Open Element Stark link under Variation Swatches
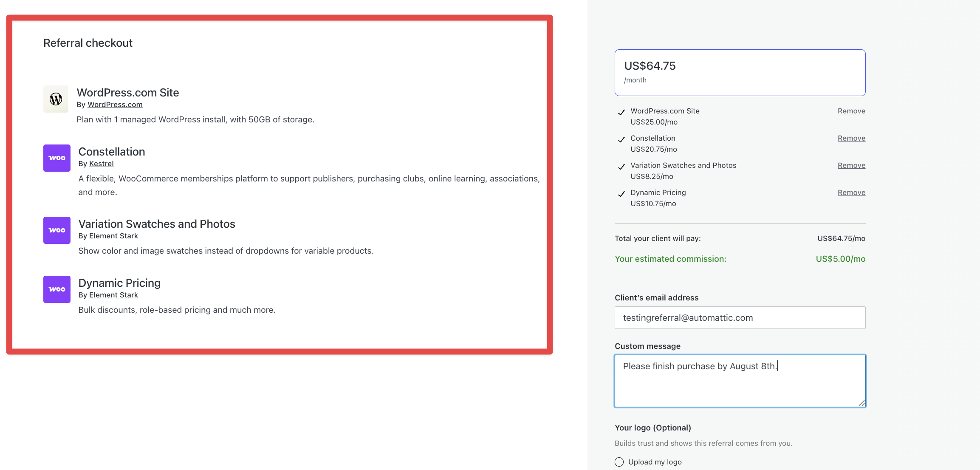This screenshot has width=980, height=470. pos(113,236)
